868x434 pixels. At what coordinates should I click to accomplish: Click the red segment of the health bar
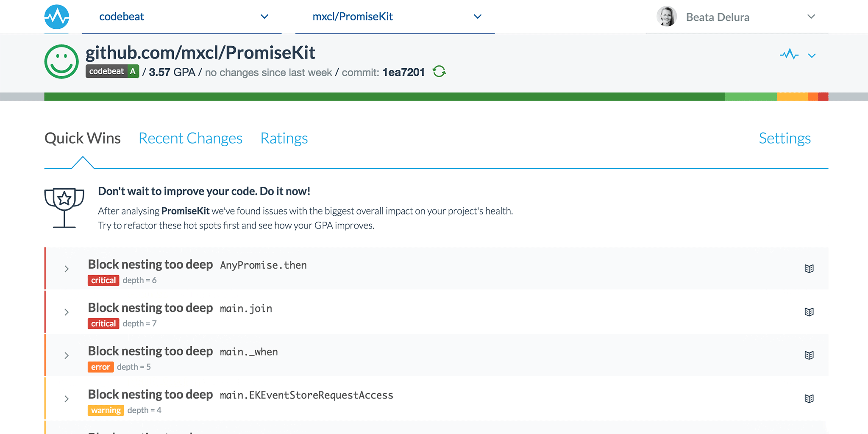click(823, 97)
